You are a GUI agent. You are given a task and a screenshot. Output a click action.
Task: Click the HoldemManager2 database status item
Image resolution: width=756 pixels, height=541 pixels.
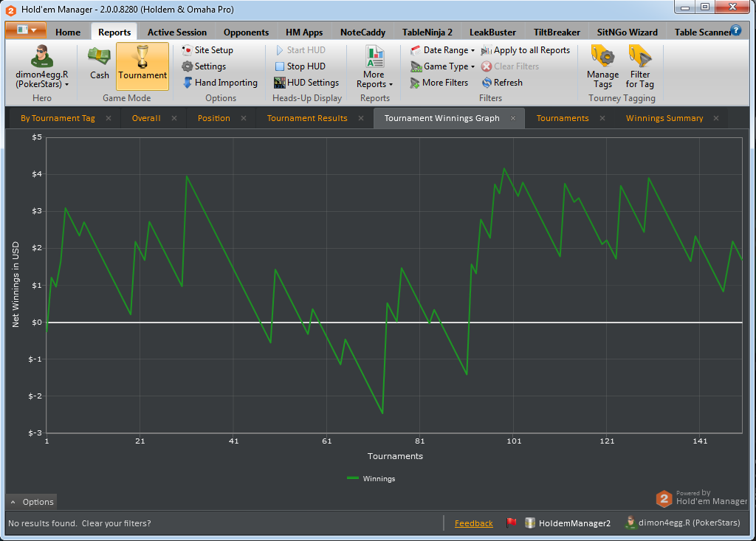[x=568, y=523]
